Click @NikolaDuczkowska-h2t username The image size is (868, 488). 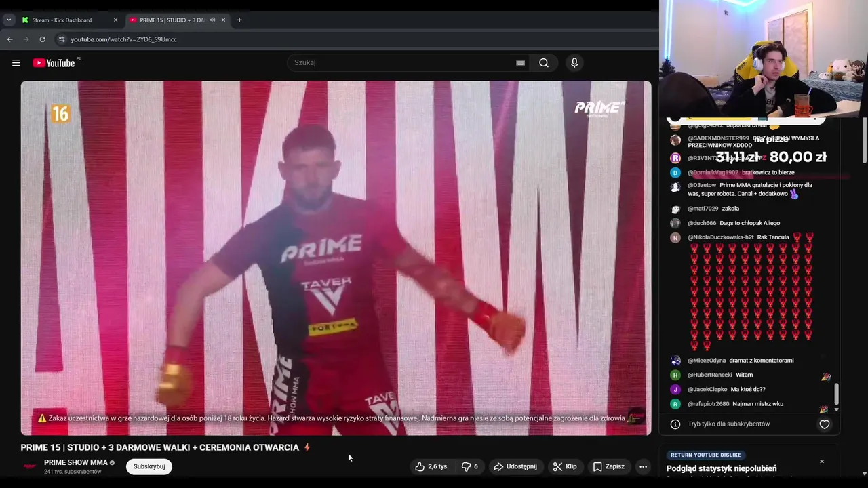coord(720,237)
